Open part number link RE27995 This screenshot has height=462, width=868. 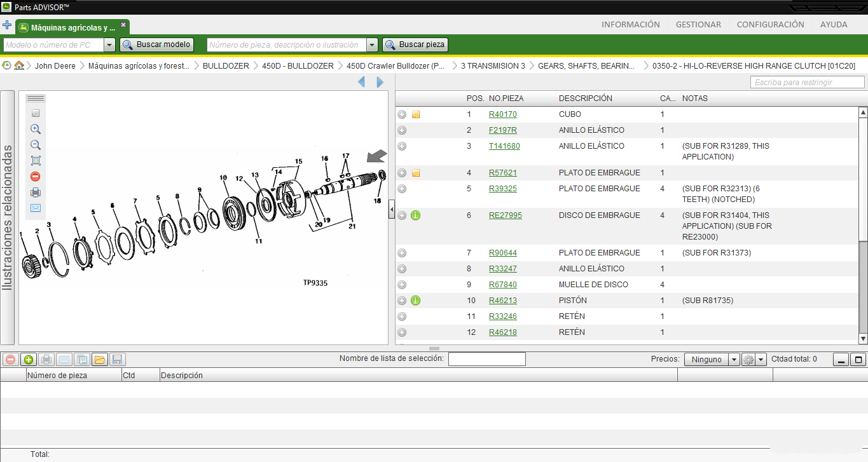click(506, 215)
